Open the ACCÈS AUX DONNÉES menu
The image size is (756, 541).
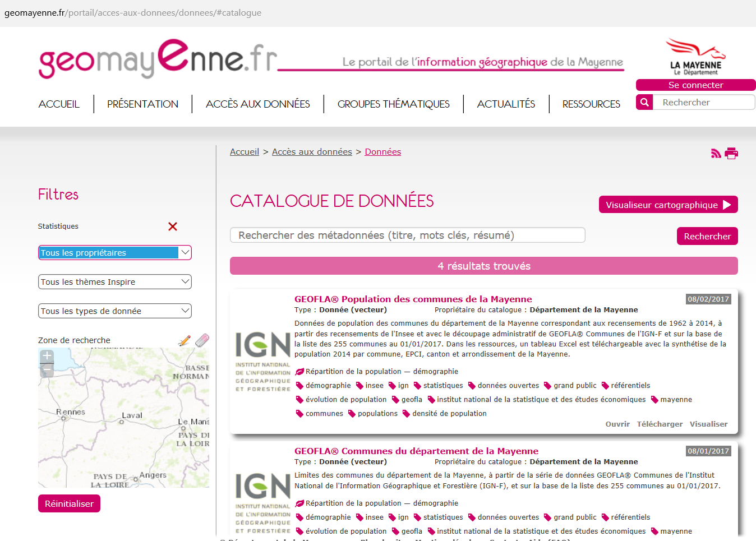[x=257, y=104]
